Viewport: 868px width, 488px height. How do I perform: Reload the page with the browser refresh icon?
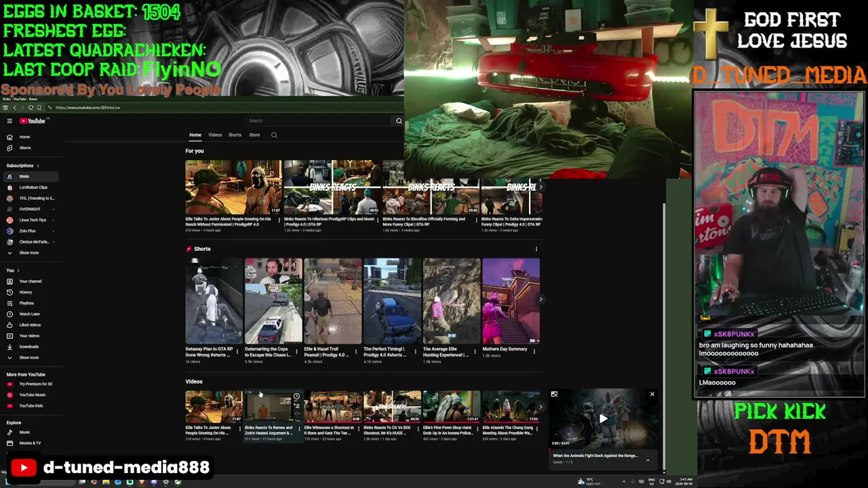31,108
